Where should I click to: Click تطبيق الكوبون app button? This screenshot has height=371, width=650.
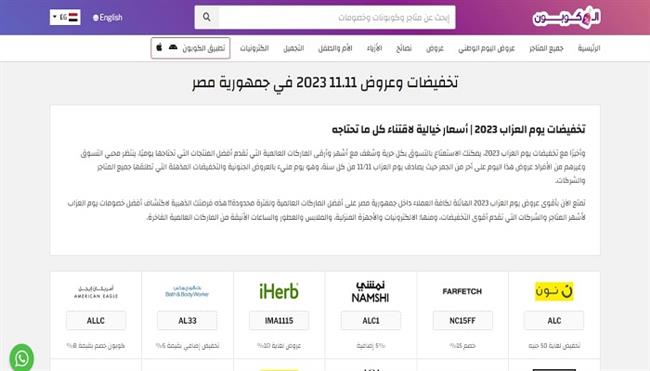(191, 48)
